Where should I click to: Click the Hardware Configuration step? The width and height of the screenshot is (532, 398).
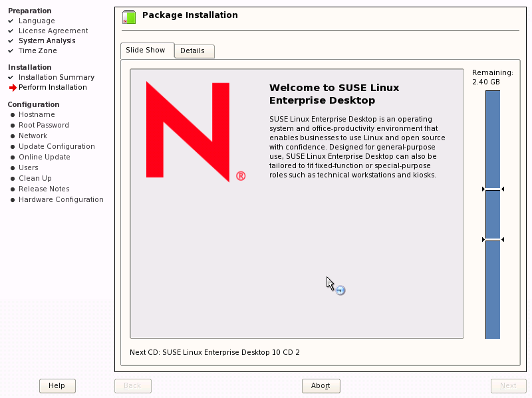[61, 200]
